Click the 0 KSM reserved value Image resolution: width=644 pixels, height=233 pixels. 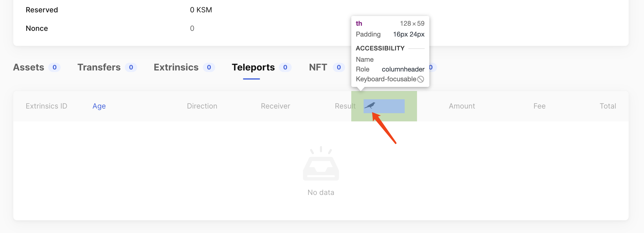click(201, 10)
